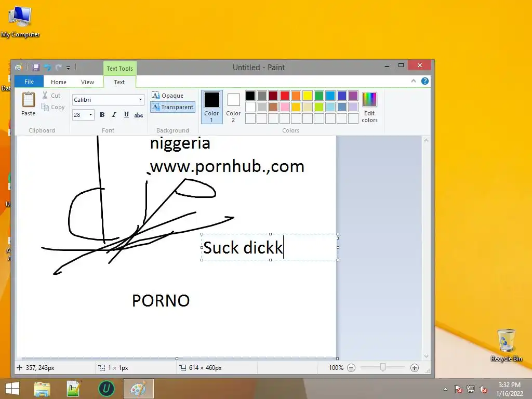Viewport: 532px width, 399px height.
Task: Click the muted volume tray icon
Action: (x=483, y=389)
